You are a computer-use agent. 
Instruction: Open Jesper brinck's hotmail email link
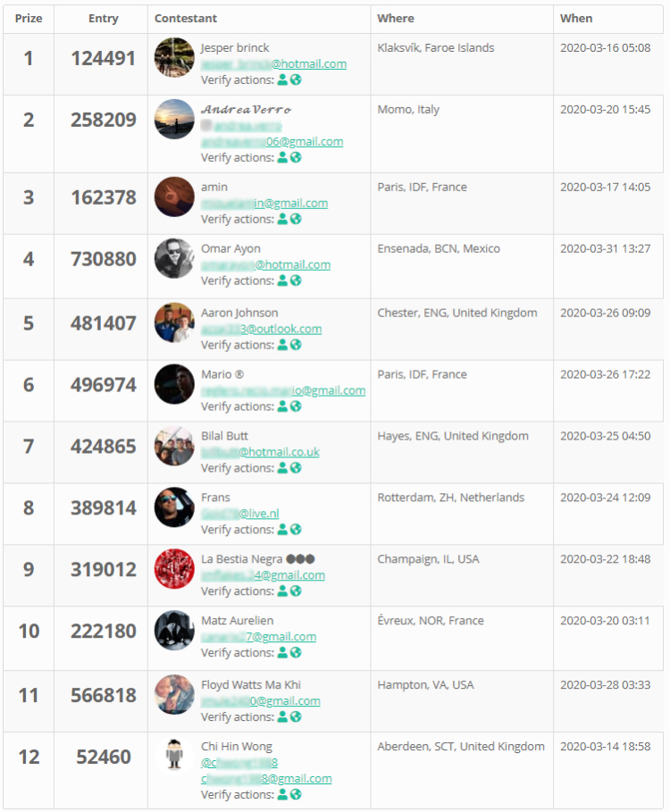point(273,63)
